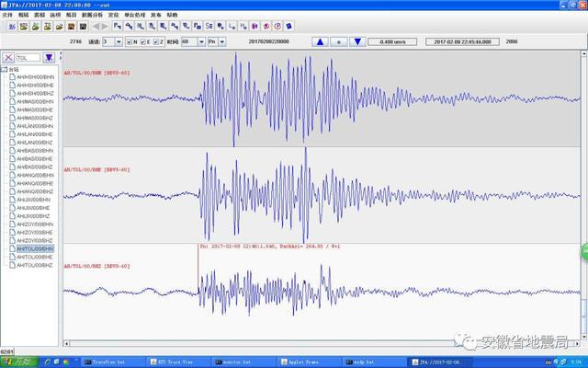Viewport: 588px width, 368px height.
Task: Select AH/ANQ/00/BHN in the station tree
Action: point(35,176)
